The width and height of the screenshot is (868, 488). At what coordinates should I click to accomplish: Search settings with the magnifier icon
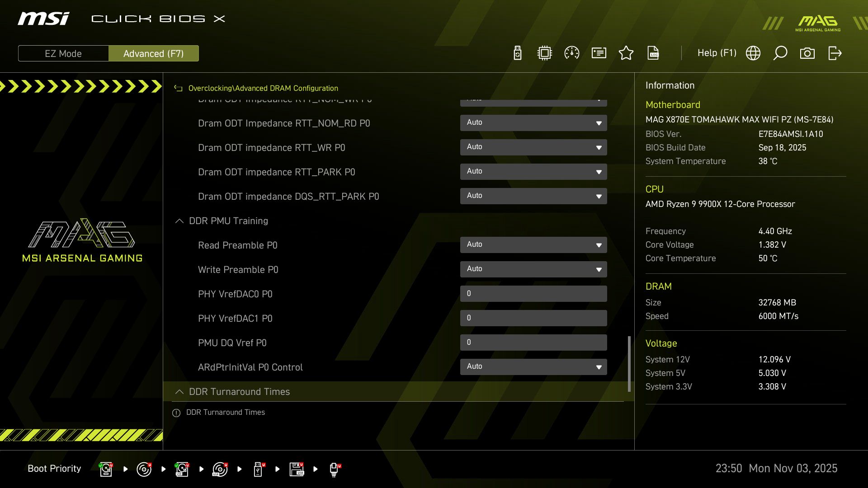(780, 53)
